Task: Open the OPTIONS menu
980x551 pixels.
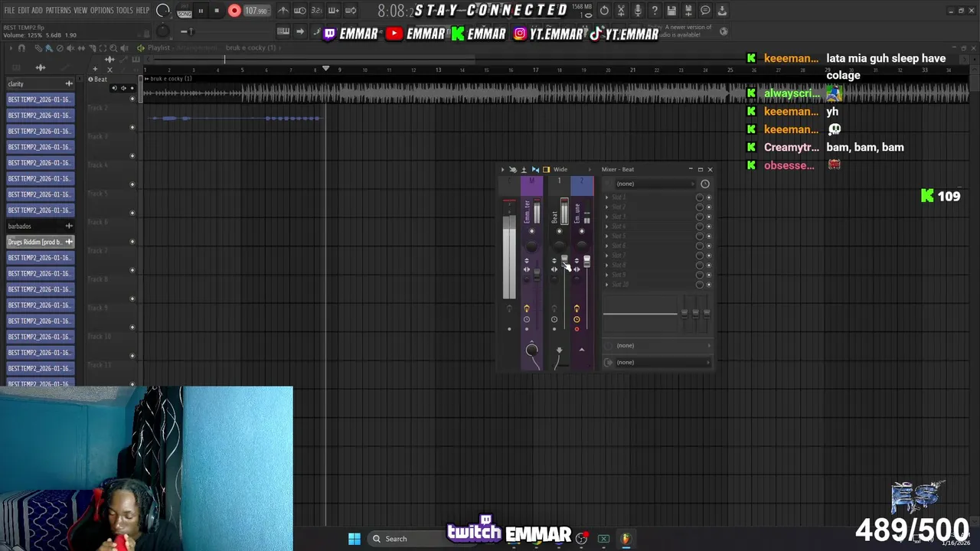Action: point(102,11)
